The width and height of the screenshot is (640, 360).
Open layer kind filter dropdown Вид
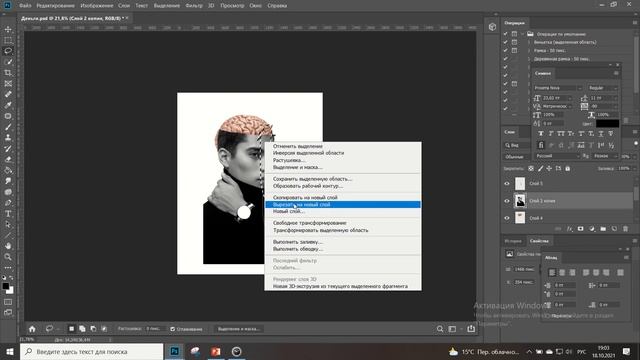click(x=517, y=145)
